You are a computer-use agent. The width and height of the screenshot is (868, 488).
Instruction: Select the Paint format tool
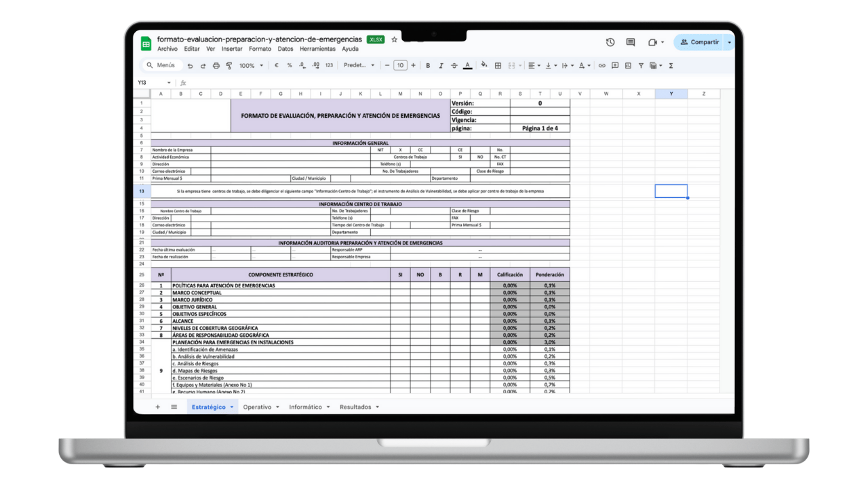click(x=229, y=65)
